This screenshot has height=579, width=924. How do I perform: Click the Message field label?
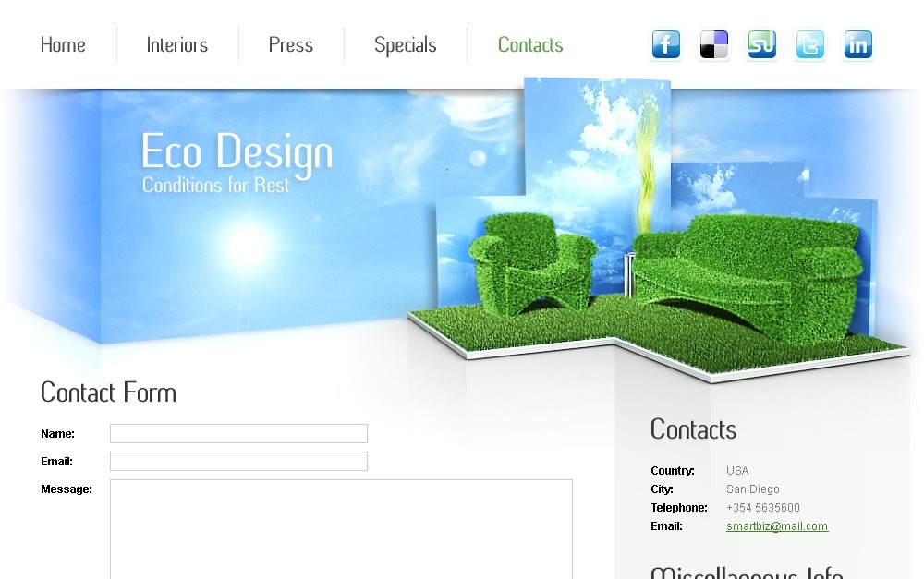(67, 489)
